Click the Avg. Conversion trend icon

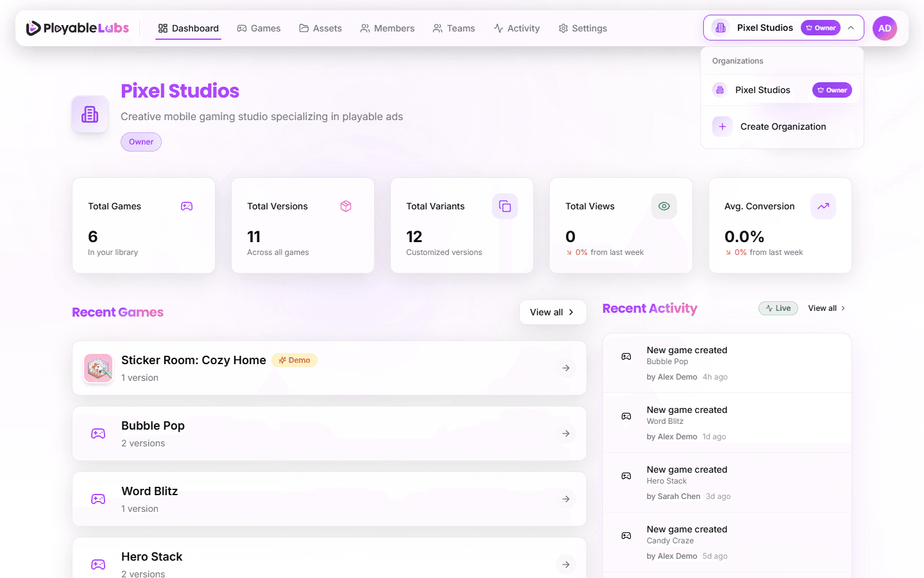pos(823,206)
